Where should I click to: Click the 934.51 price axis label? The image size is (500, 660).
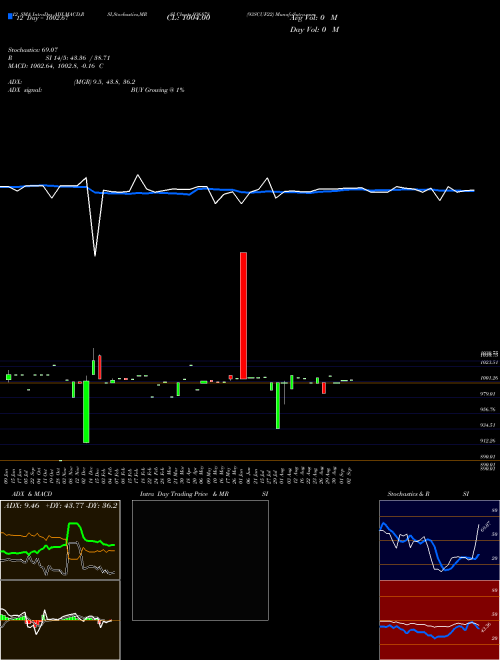(x=489, y=425)
